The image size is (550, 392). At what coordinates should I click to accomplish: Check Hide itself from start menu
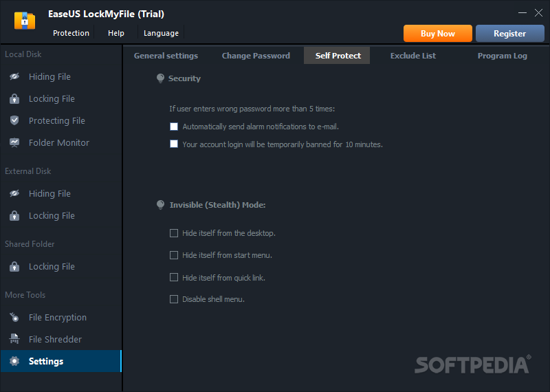tap(174, 255)
